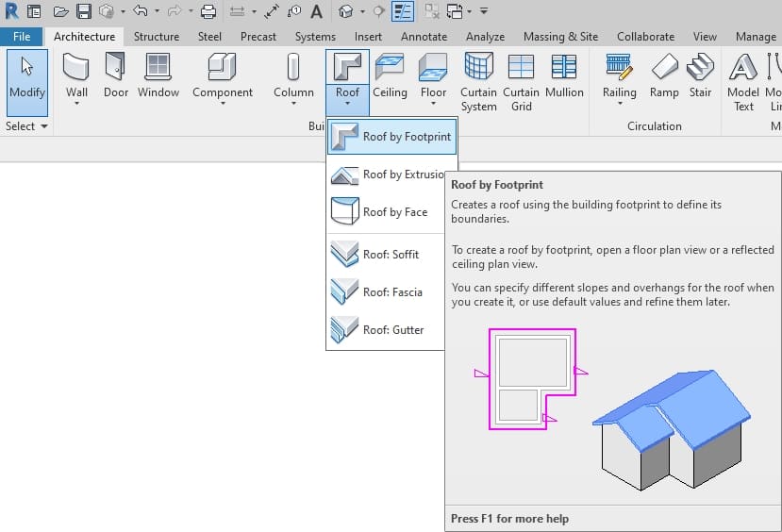Click the Print icon

(208, 11)
